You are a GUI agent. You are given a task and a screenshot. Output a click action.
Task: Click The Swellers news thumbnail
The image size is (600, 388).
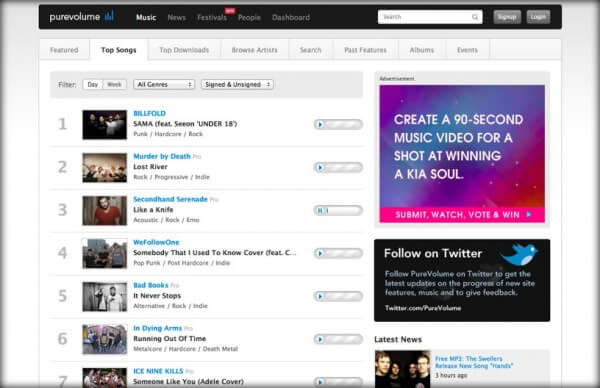403,369
